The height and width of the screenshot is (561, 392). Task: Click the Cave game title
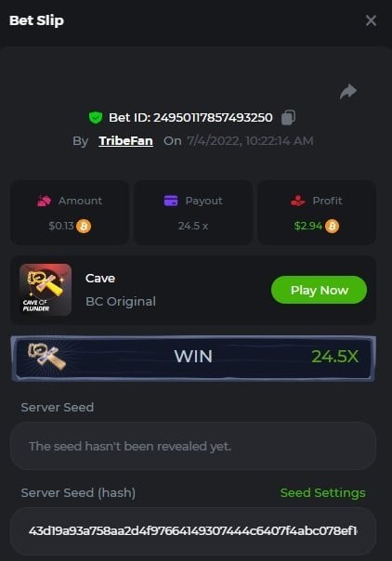click(100, 279)
